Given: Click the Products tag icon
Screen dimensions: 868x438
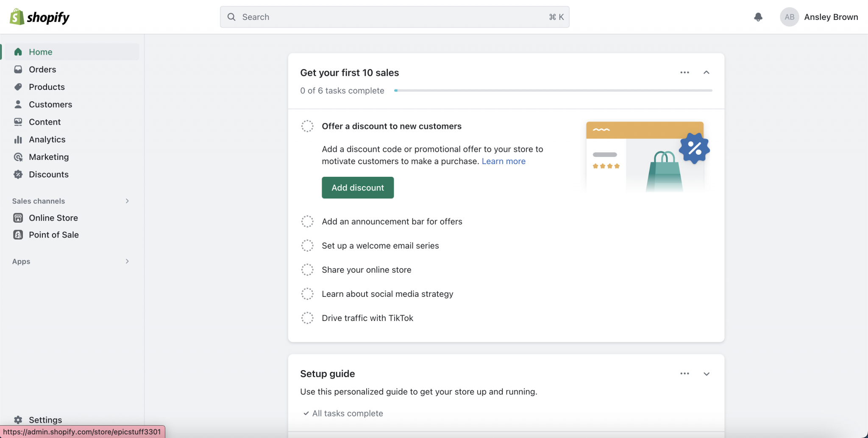Looking at the screenshot, I should [18, 87].
